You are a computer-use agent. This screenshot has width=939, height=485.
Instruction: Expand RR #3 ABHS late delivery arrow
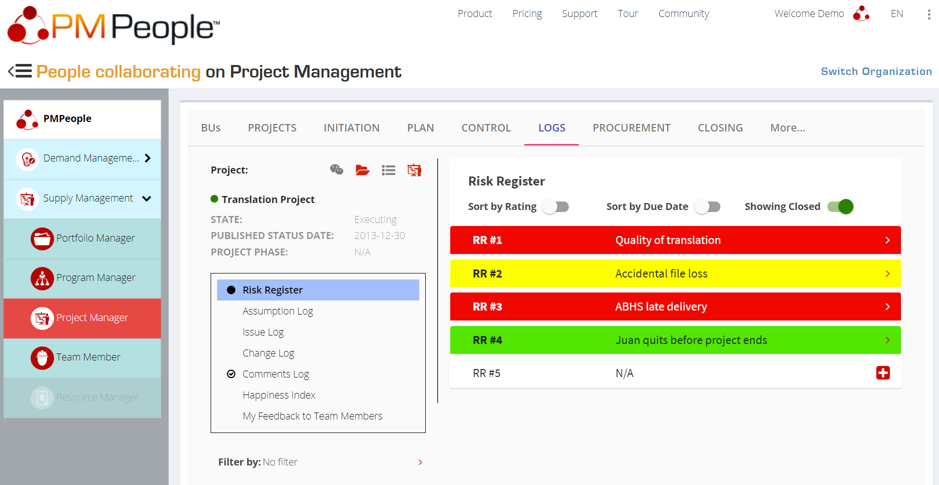pos(887,307)
